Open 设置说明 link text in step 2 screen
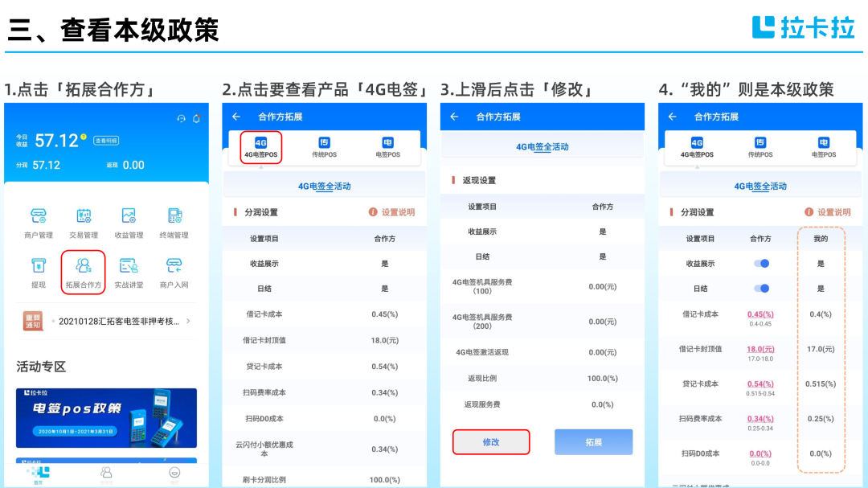Screen dimensions: 868x488 [x=398, y=212]
